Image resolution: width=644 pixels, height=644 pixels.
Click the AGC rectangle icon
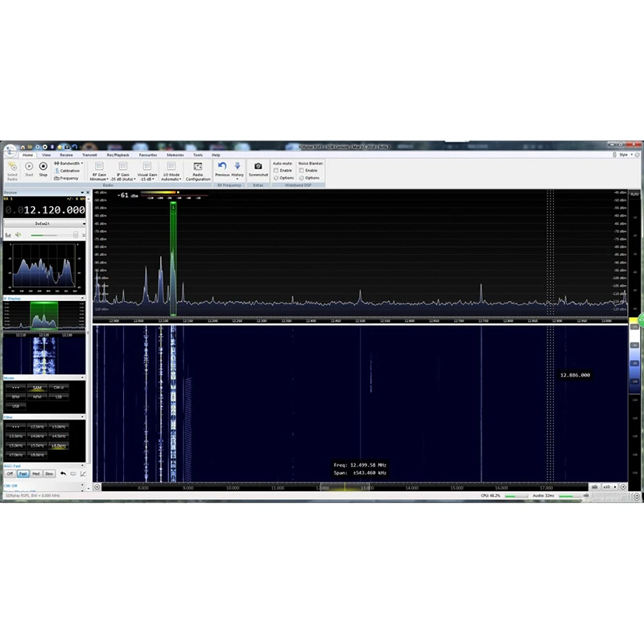73,473
